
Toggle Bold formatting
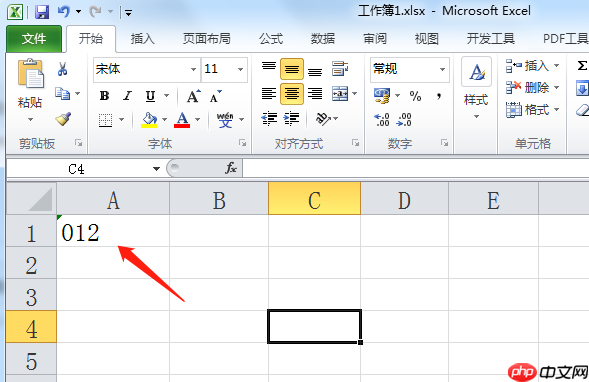tap(104, 96)
